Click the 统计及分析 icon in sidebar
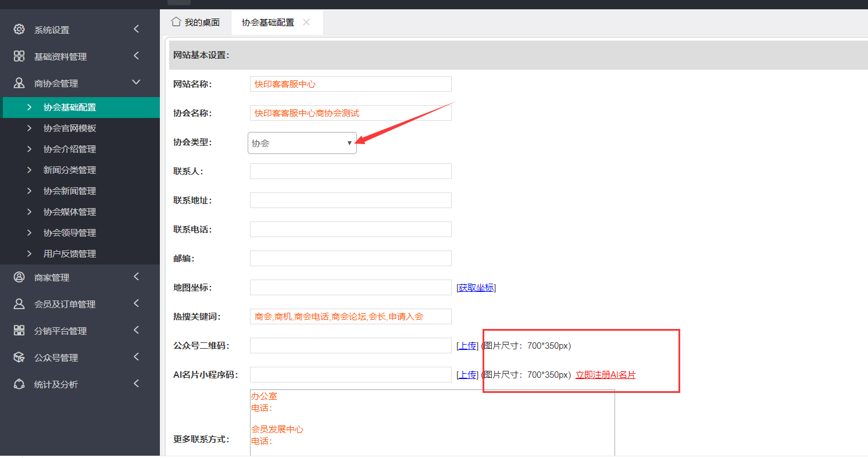 tap(19, 384)
